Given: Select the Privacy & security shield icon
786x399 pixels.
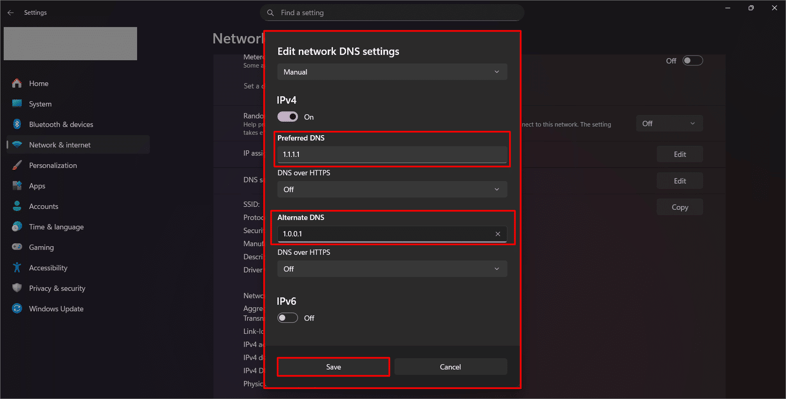Looking at the screenshot, I should (x=17, y=288).
